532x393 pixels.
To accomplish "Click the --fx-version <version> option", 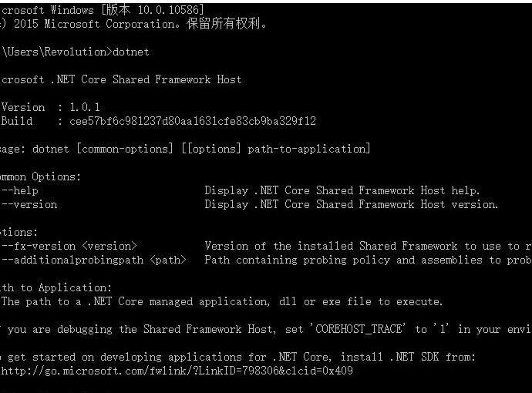I will pyautogui.click(x=69, y=246).
